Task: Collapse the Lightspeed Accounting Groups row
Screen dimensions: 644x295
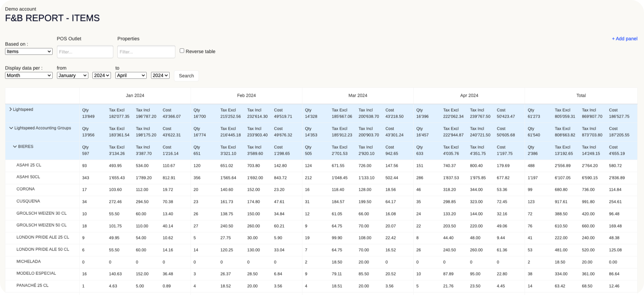Action: [x=11, y=128]
